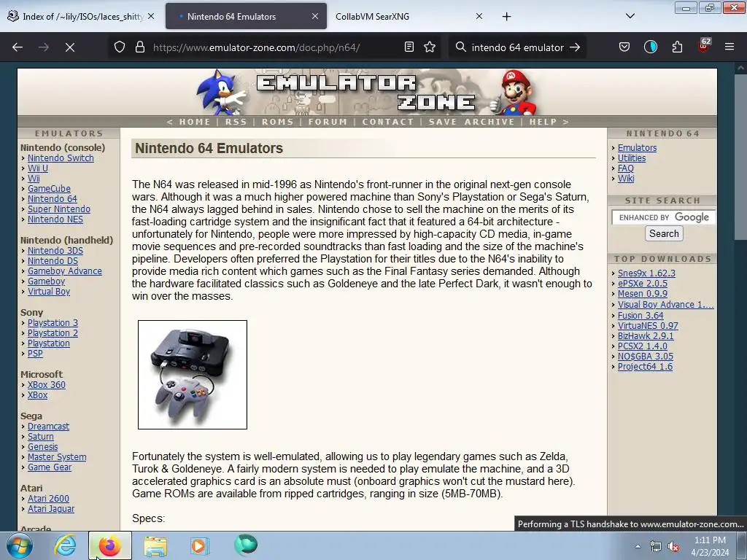The height and width of the screenshot is (560, 747).
Task: Select the Nintendo 64 Emulators tab
Action: pyautogui.click(x=247, y=17)
